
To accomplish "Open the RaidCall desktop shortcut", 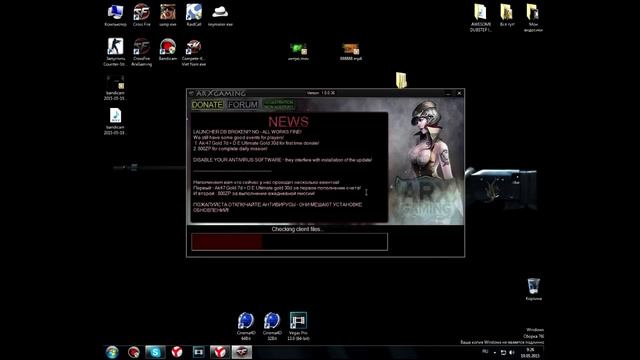I will tap(194, 15).
